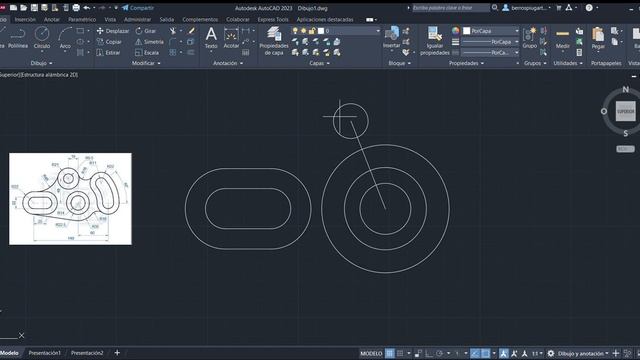Screen dimensions: 640x360
Task: Click the Desplazar (move) tool
Action: (x=113, y=31)
